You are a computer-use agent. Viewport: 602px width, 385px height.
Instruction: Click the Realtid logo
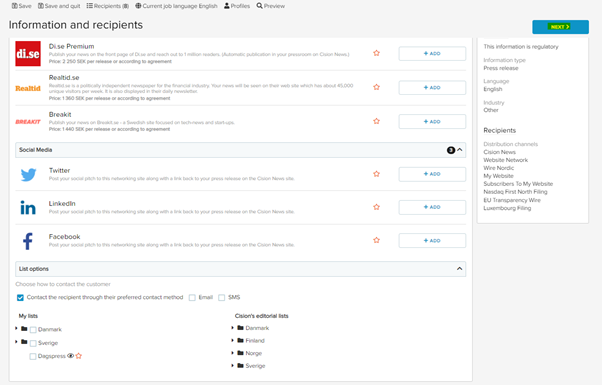[x=28, y=88]
